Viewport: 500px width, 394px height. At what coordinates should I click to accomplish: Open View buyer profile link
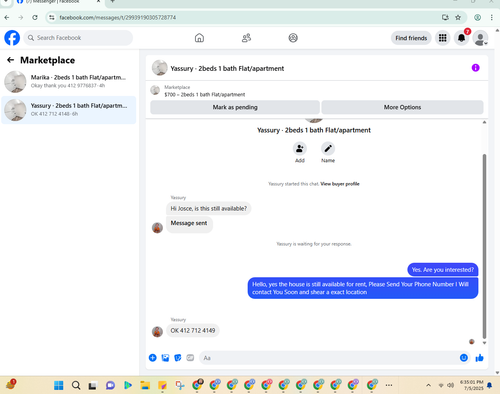pos(340,184)
